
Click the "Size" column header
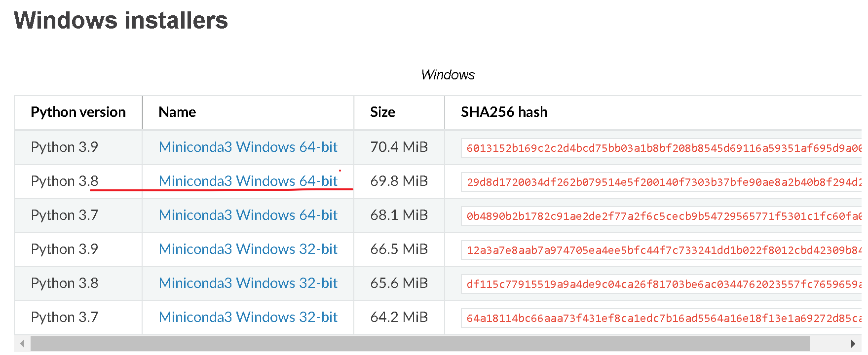pos(382,112)
